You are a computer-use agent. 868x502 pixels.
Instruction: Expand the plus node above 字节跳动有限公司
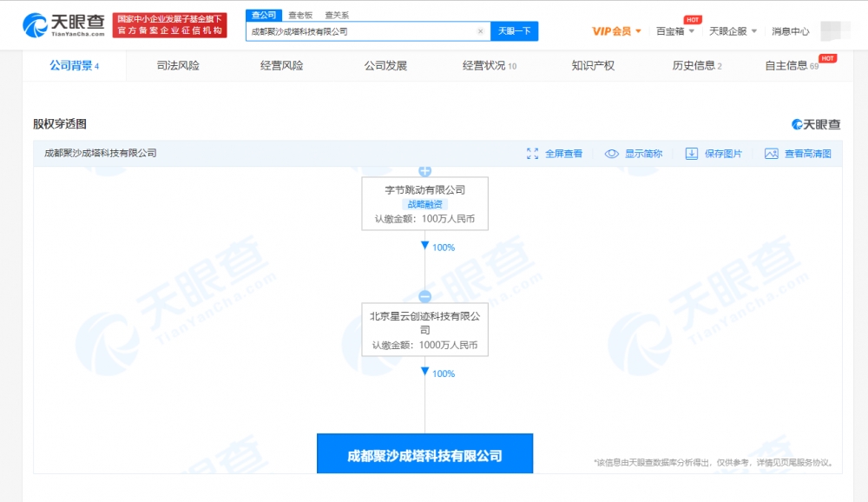[x=424, y=170]
